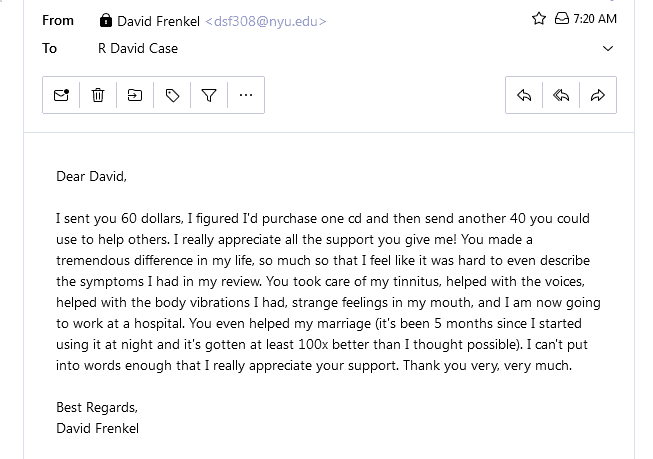
Task: Forward this email
Action: 598,95
